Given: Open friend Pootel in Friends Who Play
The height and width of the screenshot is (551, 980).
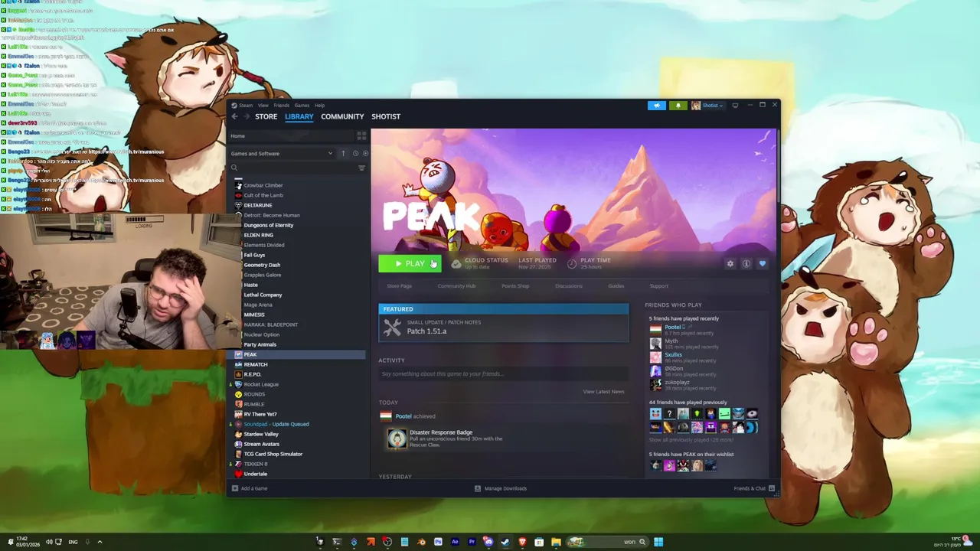Looking at the screenshot, I should (672, 328).
